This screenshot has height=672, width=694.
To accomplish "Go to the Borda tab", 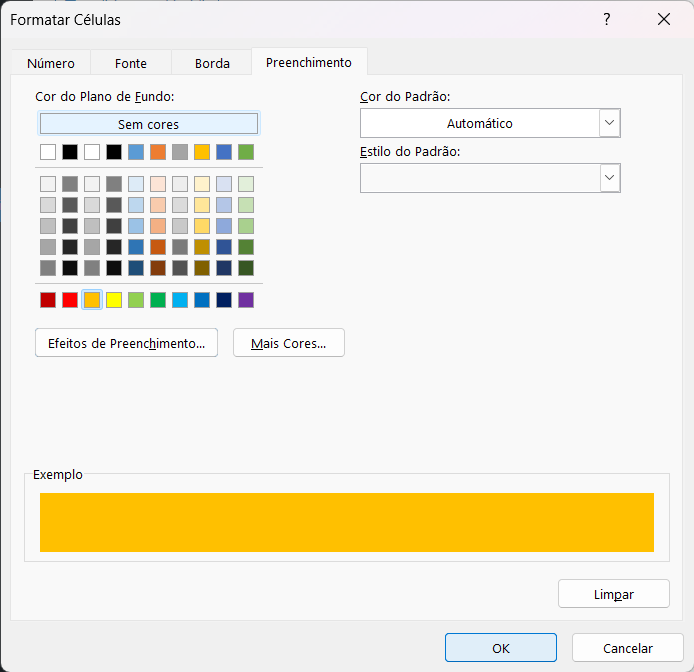I will 212,63.
